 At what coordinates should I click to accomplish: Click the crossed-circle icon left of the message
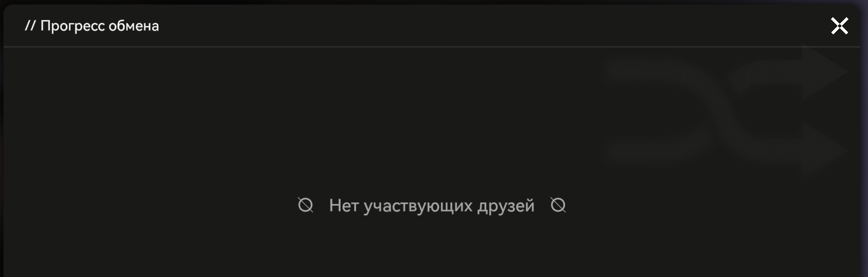pyautogui.click(x=305, y=205)
